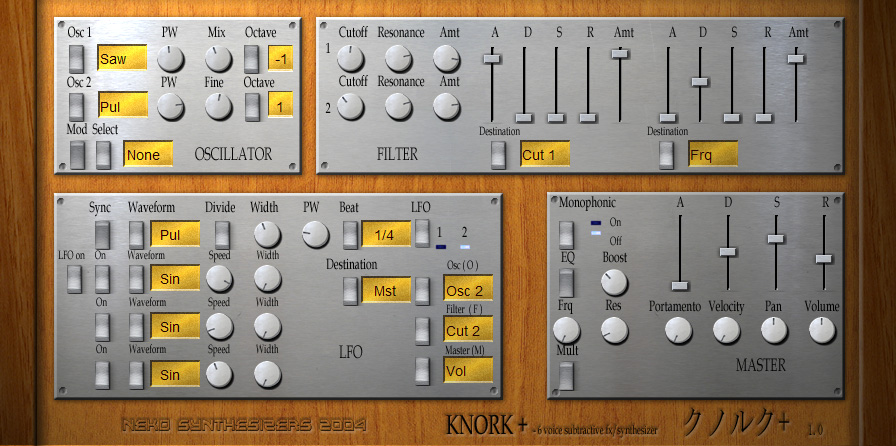The image size is (896, 446).
Task: Click the Frq destination display
Action: tap(713, 154)
